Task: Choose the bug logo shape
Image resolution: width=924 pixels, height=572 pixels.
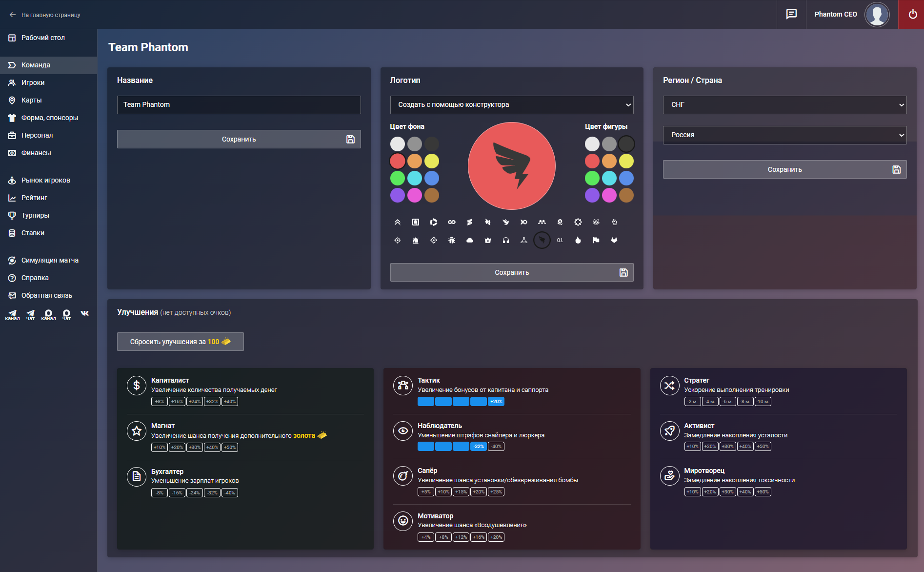Action: coord(452,240)
